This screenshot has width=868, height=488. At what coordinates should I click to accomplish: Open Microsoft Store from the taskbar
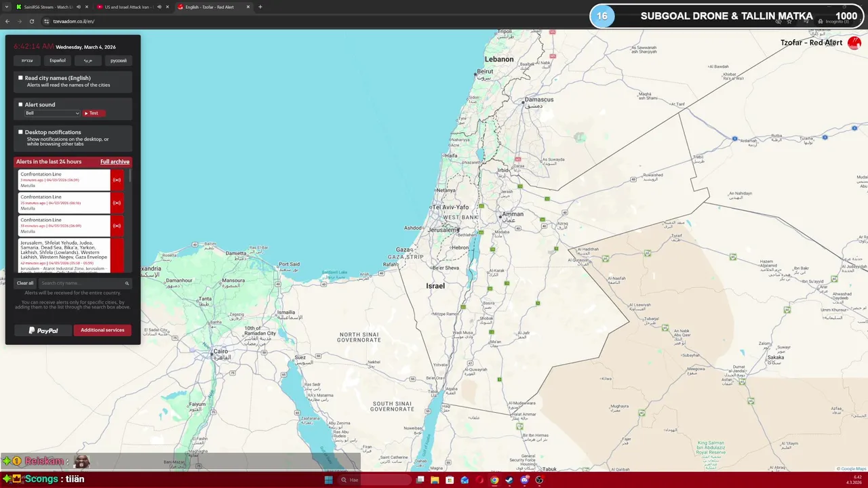coord(450,480)
